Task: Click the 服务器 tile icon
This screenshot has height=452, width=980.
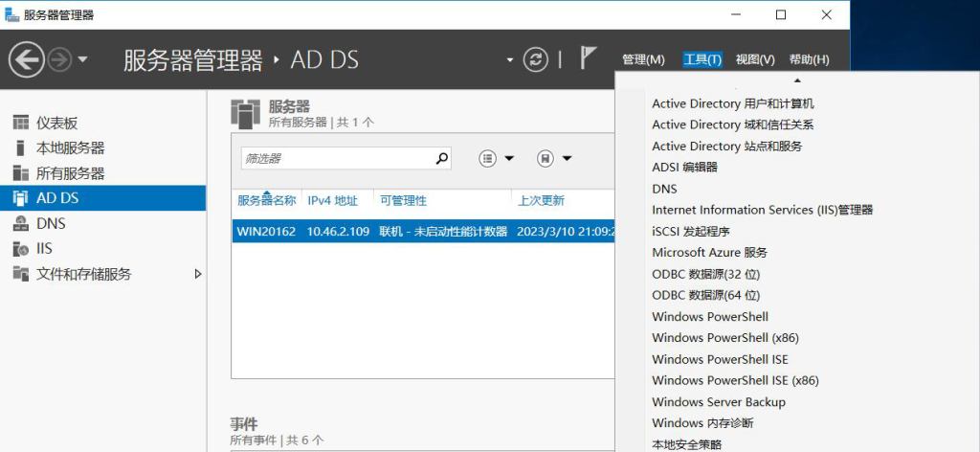Action: point(245,113)
